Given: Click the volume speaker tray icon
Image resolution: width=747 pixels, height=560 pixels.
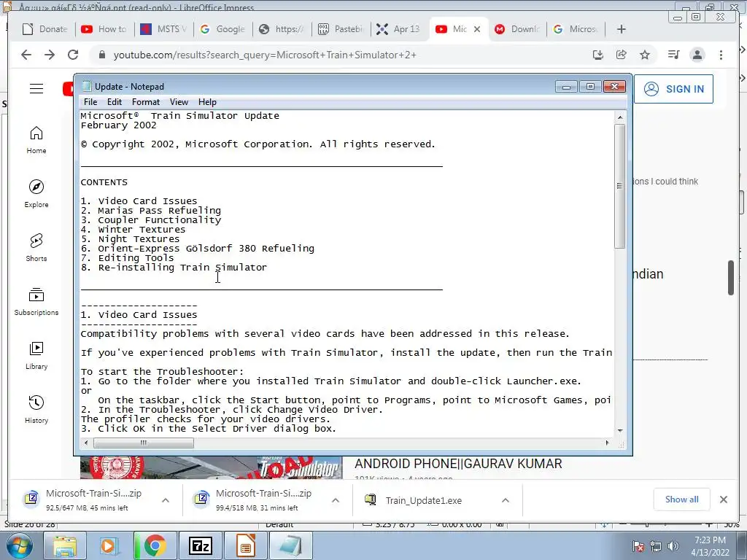Looking at the screenshot, I should pos(673,546).
